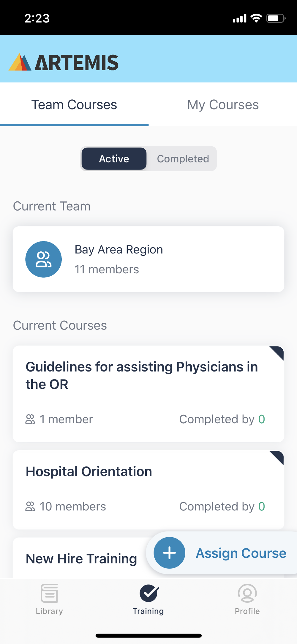The width and height of the screenshot is (297, 644).
Task: Tap the Training checkmark icon
Action: (149, 593)
